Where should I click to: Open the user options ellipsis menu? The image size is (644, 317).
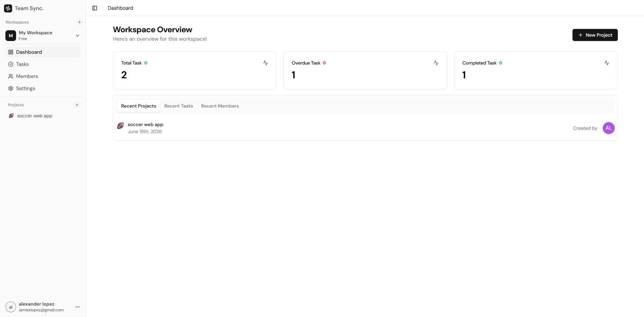click(x=78, y=307)
